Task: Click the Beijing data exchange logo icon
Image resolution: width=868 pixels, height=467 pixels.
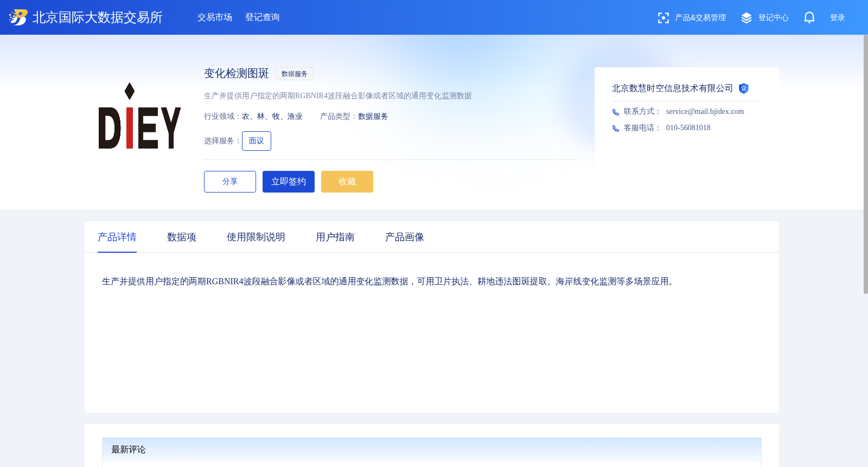Action: [x=18, y=17]
